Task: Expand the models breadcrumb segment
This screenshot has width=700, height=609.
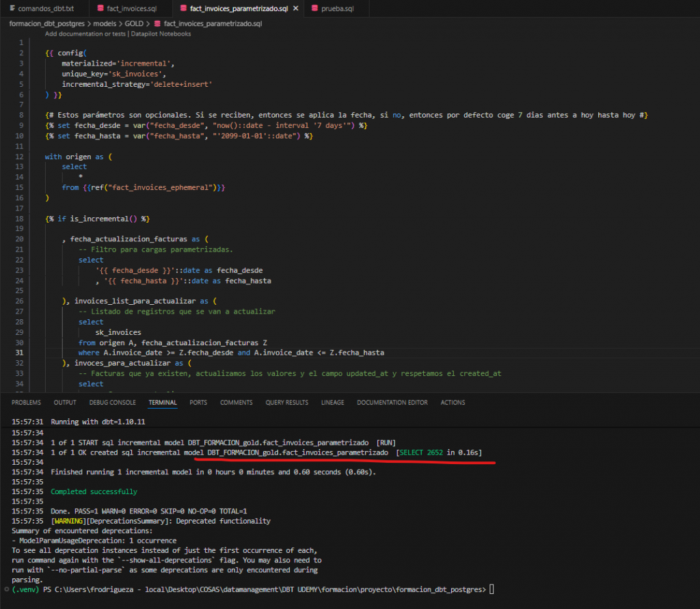Action: tap(104, 23)
